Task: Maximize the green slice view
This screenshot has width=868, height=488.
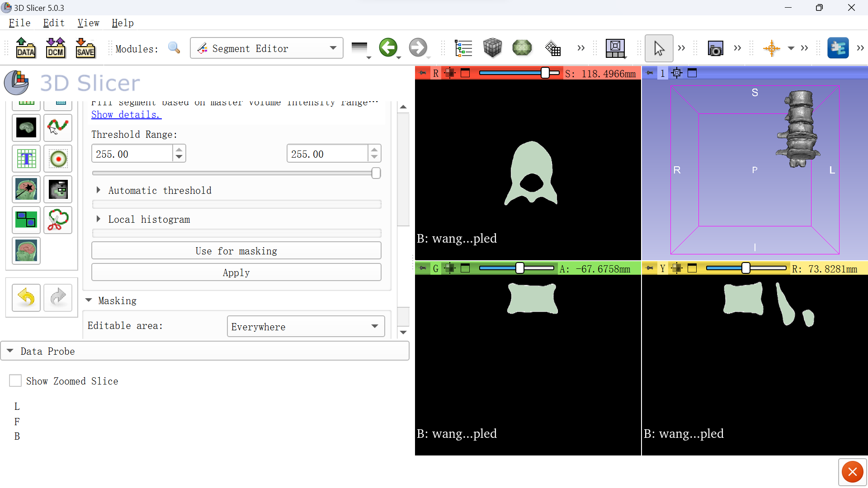Action: [x=465, y=268]
